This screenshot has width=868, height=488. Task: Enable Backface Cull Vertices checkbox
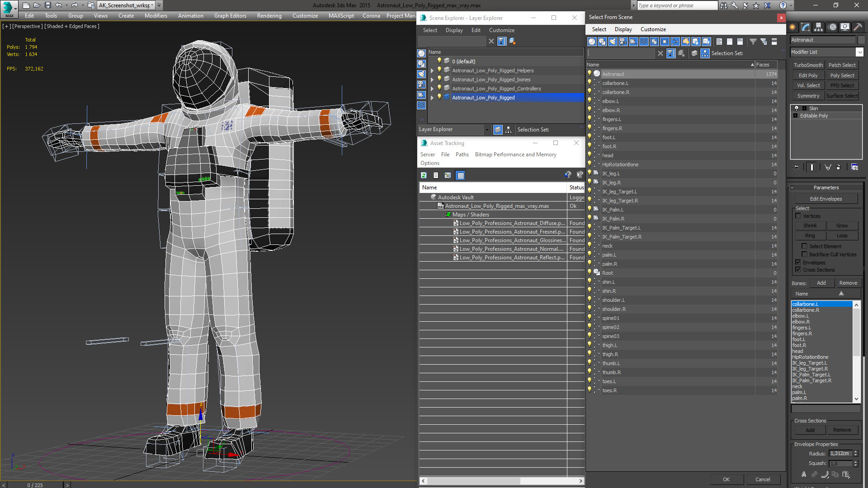click(804, 254)
